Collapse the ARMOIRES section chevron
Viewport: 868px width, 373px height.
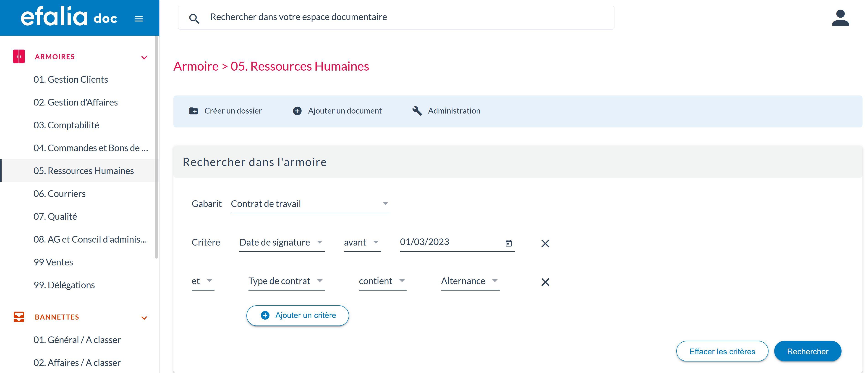[144, 57]
